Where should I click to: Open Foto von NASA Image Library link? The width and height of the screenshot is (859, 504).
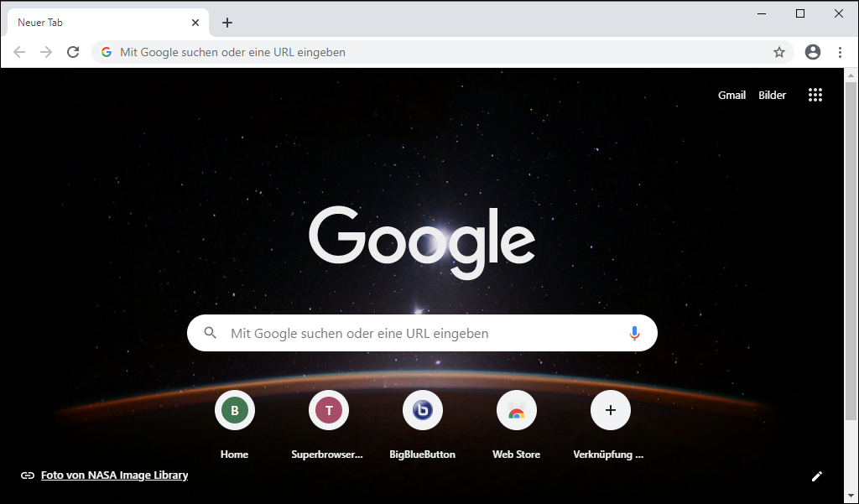pyautogui.click(x=114, y=475)
